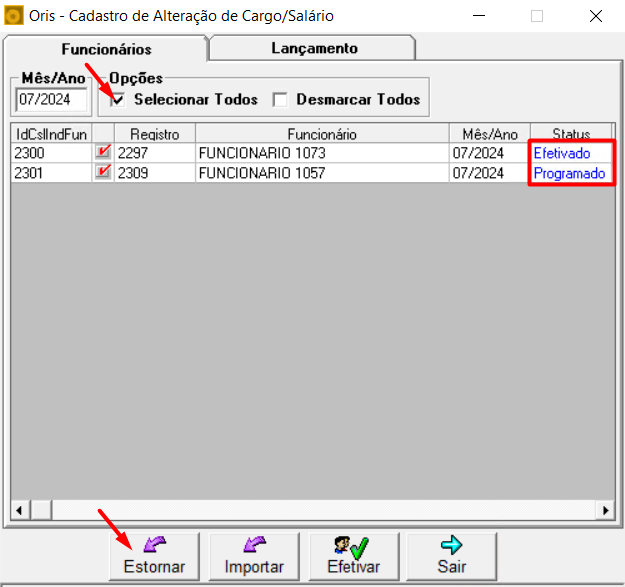
Task: Uncheck row checkbox for FUNCIONARIO 1073
Action: point(103,153)
